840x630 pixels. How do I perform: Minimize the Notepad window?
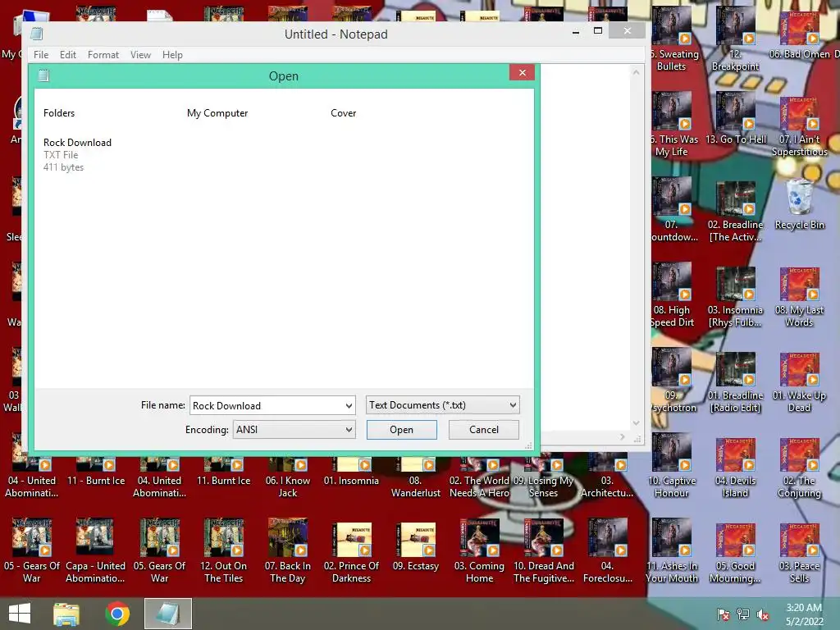pos(576,32)
